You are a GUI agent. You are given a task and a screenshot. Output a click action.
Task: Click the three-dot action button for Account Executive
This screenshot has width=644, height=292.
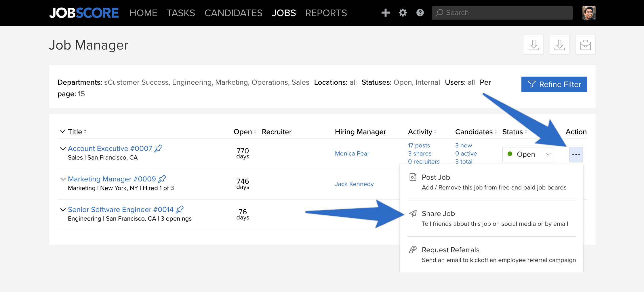(576, 155)
